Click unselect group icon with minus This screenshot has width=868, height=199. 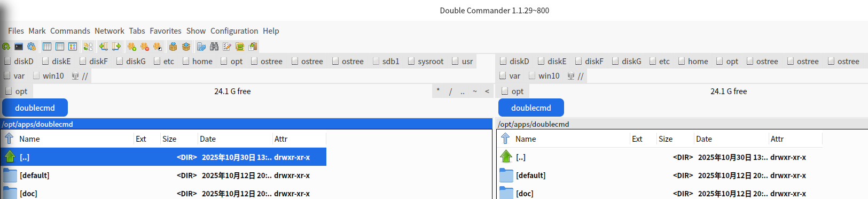coord(145,47)
